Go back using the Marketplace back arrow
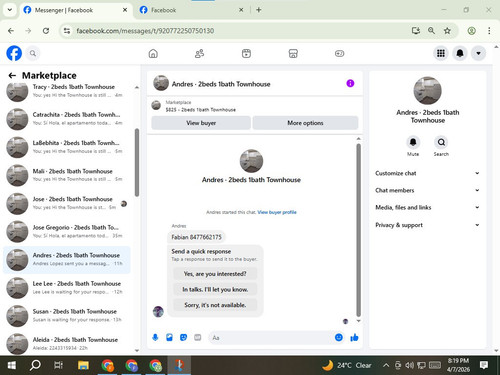The height and width of the screenshot is (375, 500). 12,76
